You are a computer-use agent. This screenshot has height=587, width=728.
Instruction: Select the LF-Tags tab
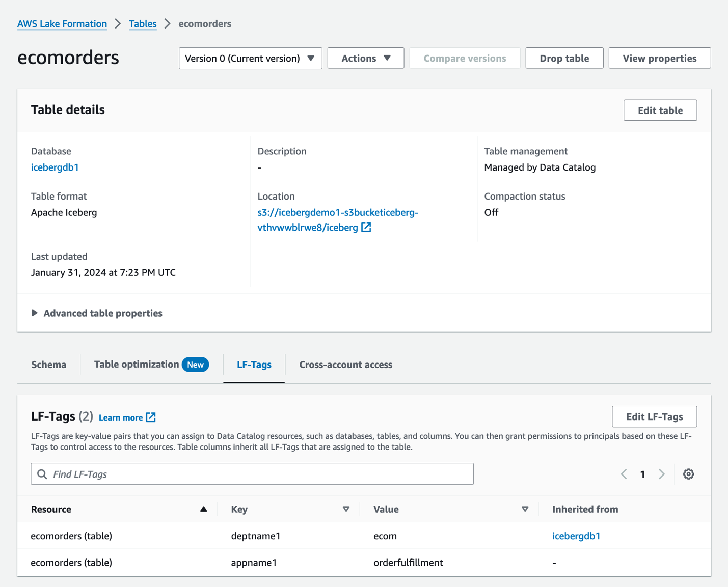pos(254,365)
